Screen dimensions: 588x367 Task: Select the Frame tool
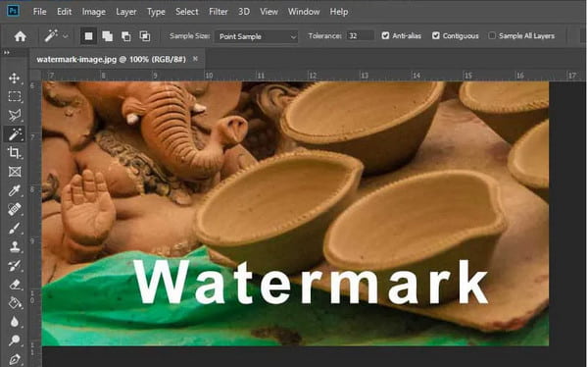pos(15,172)
